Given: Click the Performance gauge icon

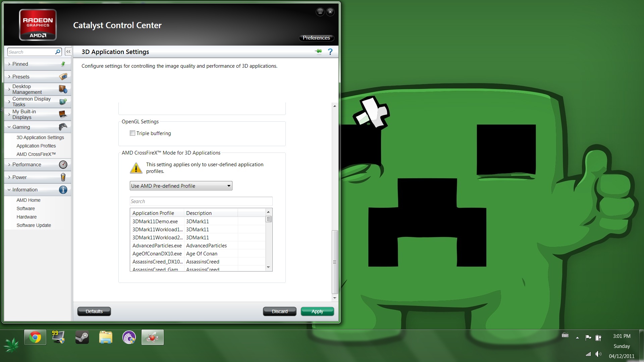Looking at the screenshot, I should [x=63, y=165].
